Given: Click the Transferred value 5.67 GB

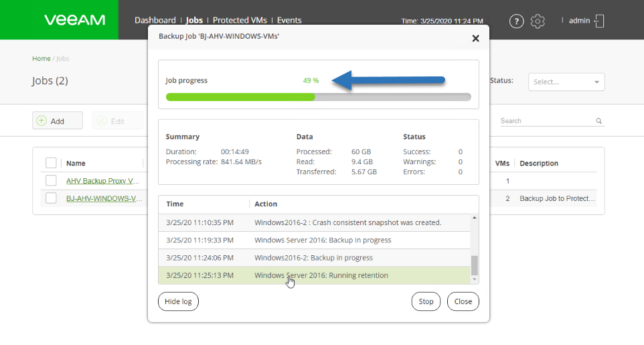Looking at the screenshot, I should coord(364,172).
